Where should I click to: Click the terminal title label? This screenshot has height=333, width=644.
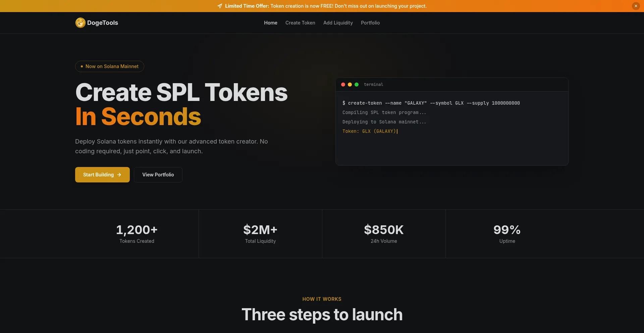point(373,85)
